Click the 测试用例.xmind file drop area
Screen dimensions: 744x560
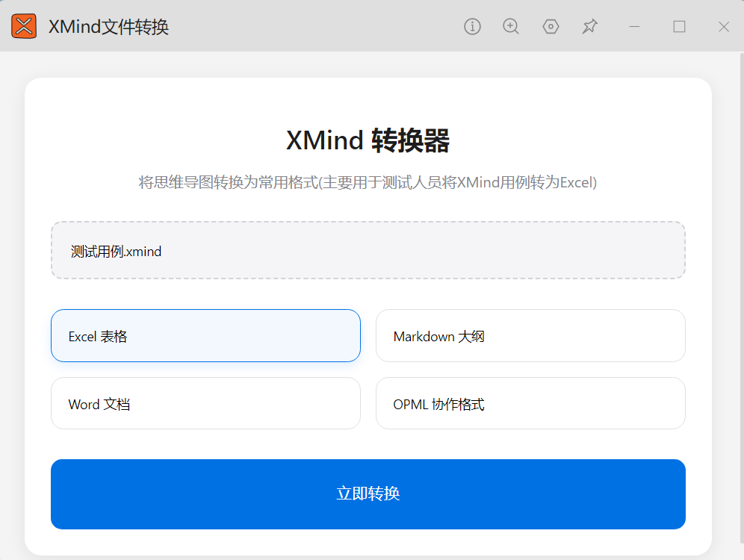pyautogui.click(x=368, y=250)
